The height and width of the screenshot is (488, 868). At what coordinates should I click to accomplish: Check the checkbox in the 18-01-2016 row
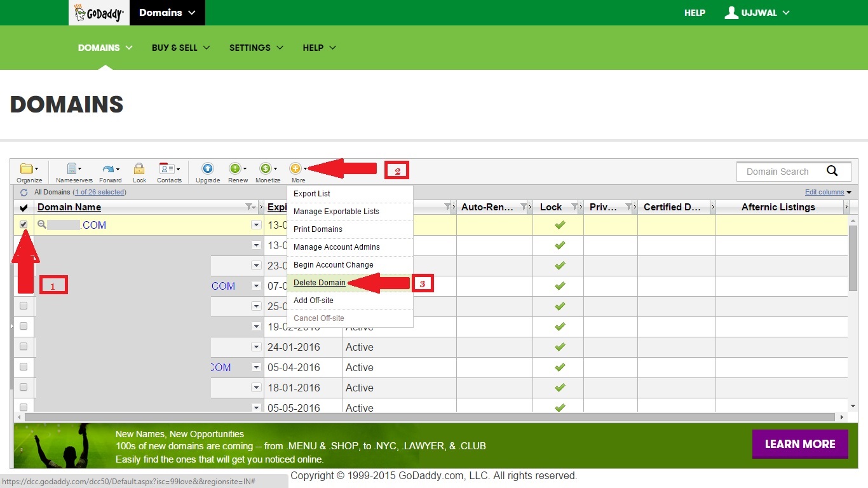click(x=24, y=387)
